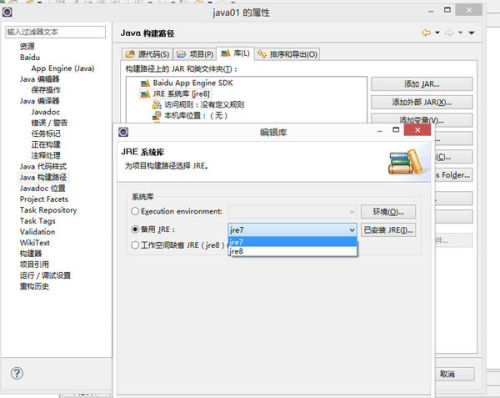500x398 pixels.
Task: Minimize the java01 properties window
Action: tap(431, 11)
